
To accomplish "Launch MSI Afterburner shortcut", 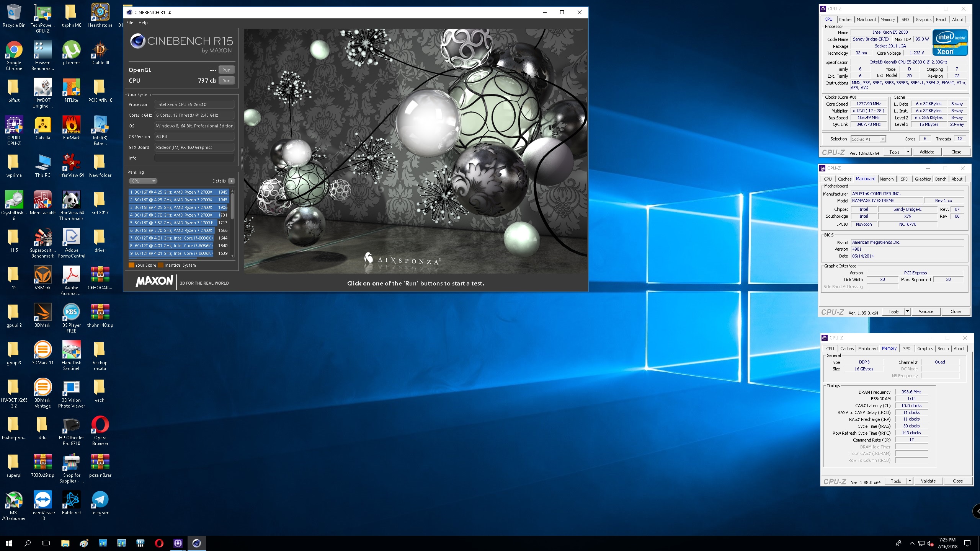I will 14,506.
